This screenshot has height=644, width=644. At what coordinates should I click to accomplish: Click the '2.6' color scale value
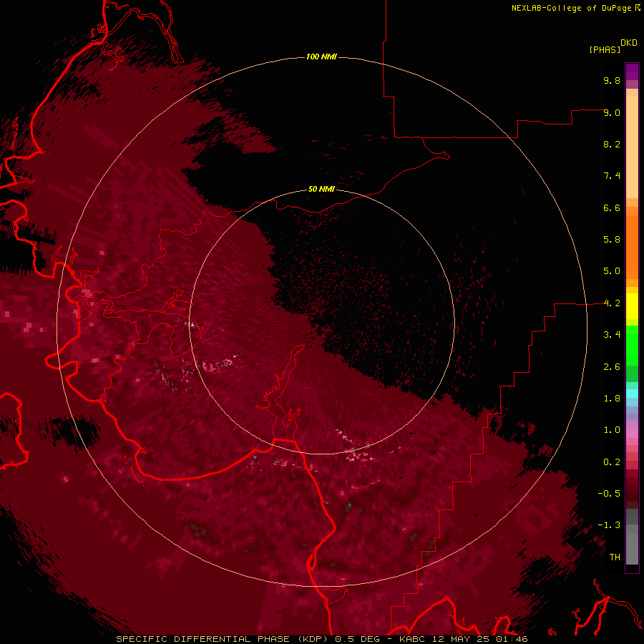click(612, 367)
